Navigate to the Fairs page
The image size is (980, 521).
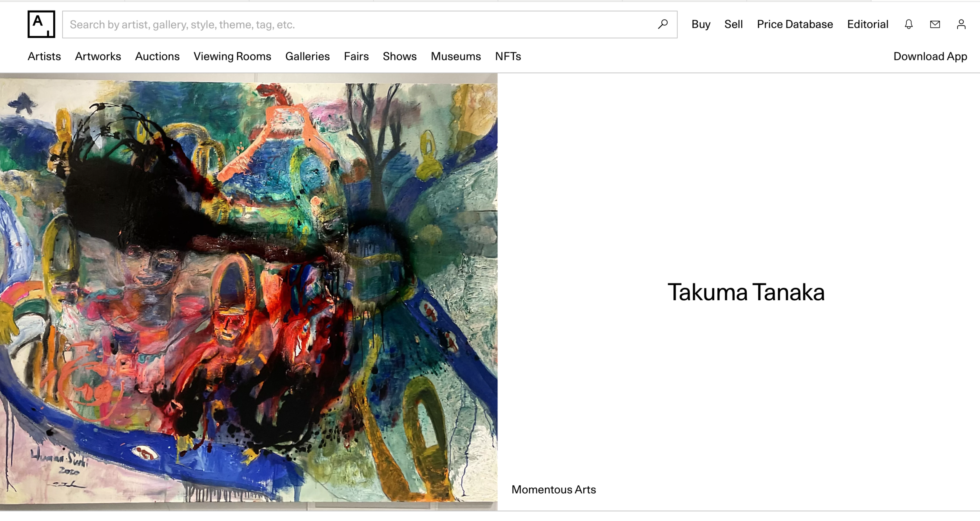(356, 56)
